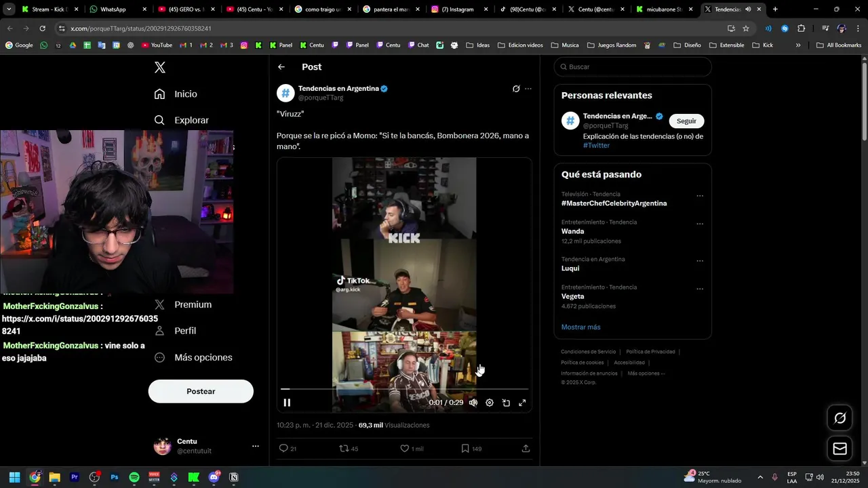Open Premium in the X sidebar
Viewport: 868px width, 488px height.
click(x=183, y=305)
